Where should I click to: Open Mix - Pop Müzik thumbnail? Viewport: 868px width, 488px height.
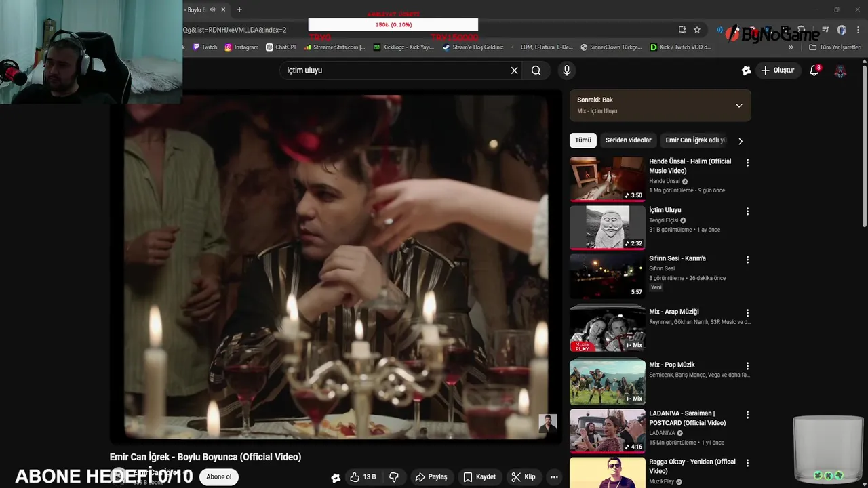(607, 382)
